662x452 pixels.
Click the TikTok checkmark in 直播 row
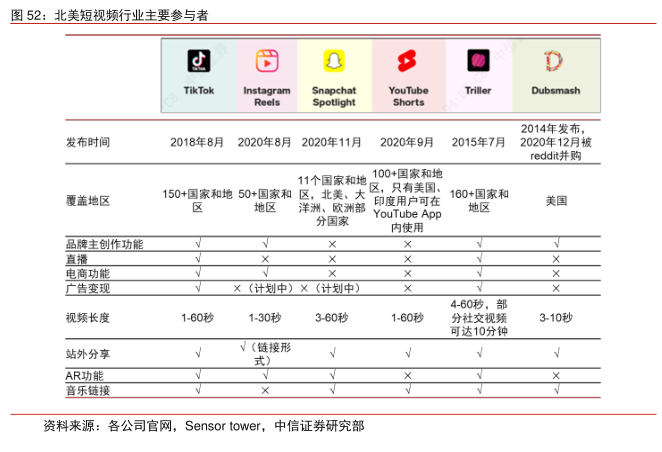[x=198, y=258]
